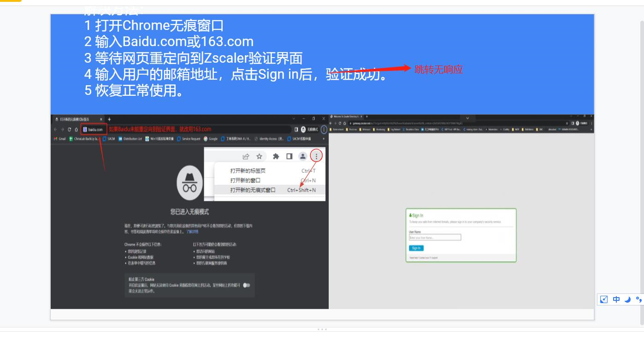Click the 了解详情 link on the incognito page
The height and width of the screenshot is (363, 644).
(192, 232)
